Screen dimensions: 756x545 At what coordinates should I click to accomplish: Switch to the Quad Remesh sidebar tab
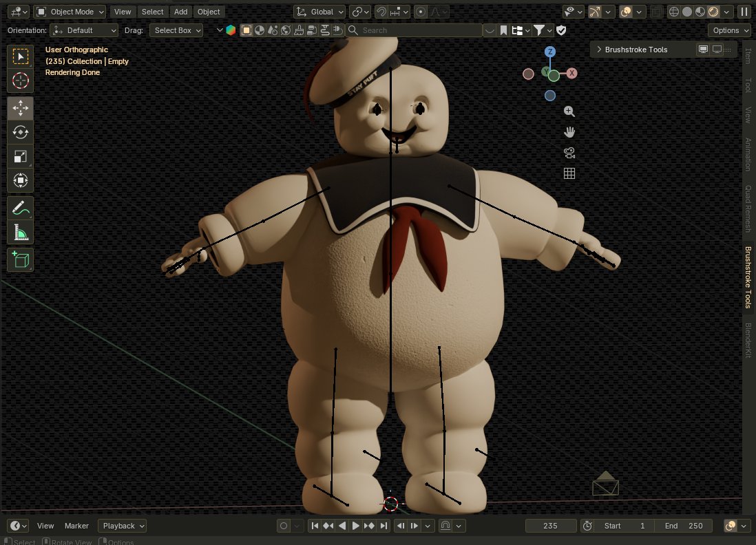pyautogui.click(x=748, y=209)
